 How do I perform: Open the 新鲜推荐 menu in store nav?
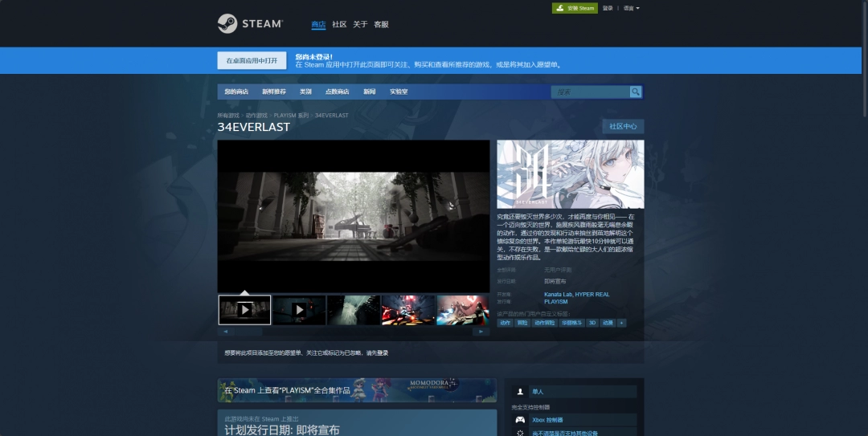click(273, 92)
